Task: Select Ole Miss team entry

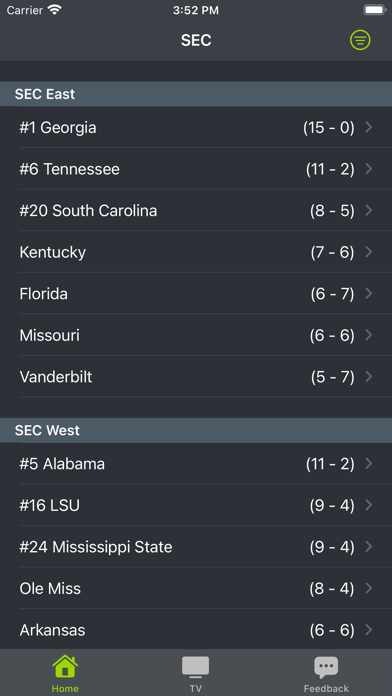Action: pyautogui.click(x=196, y=589)
